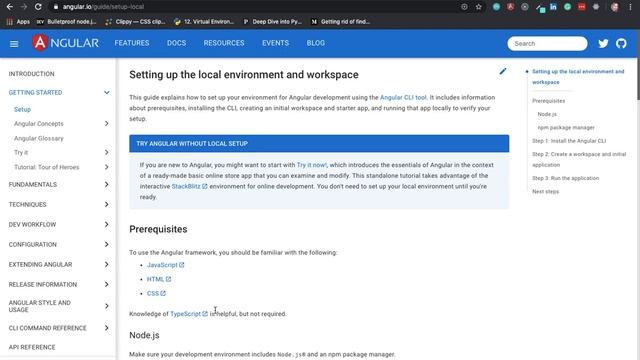This screenshot has width=640, height=360.
Task: Reload the page
Action: pos(38,7)
